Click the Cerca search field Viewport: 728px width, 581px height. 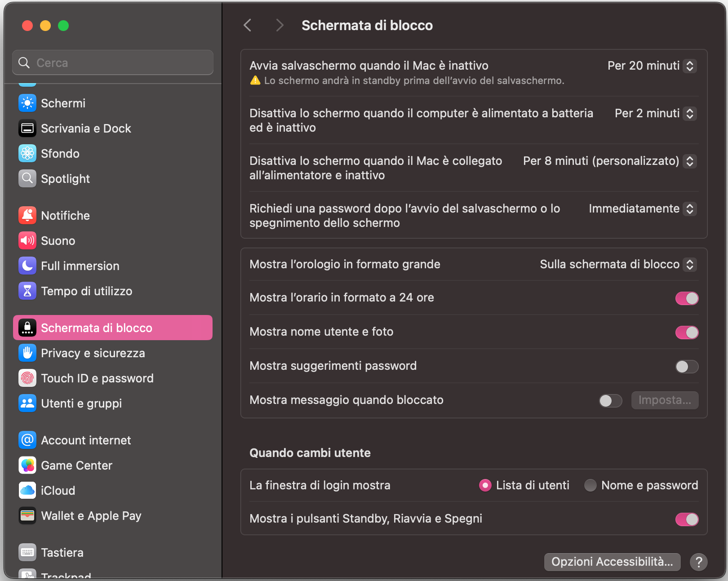pos(113,62)
